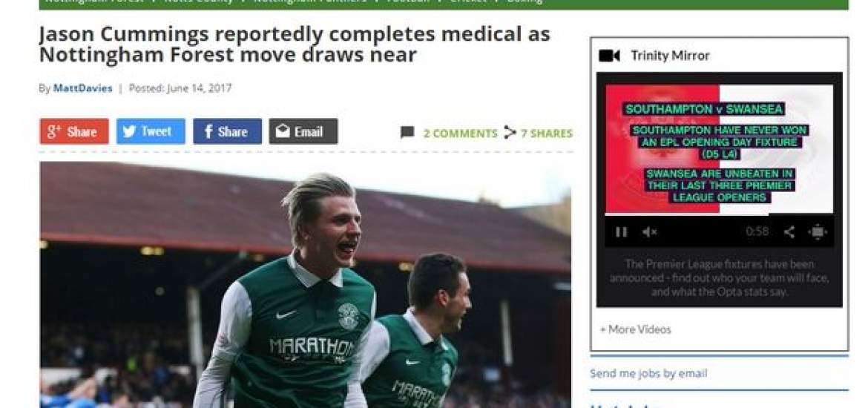The image size is (868, 408).
Task: View the 2 COMMENTS link
Action: pyautogui.click(x=460, y=134)
